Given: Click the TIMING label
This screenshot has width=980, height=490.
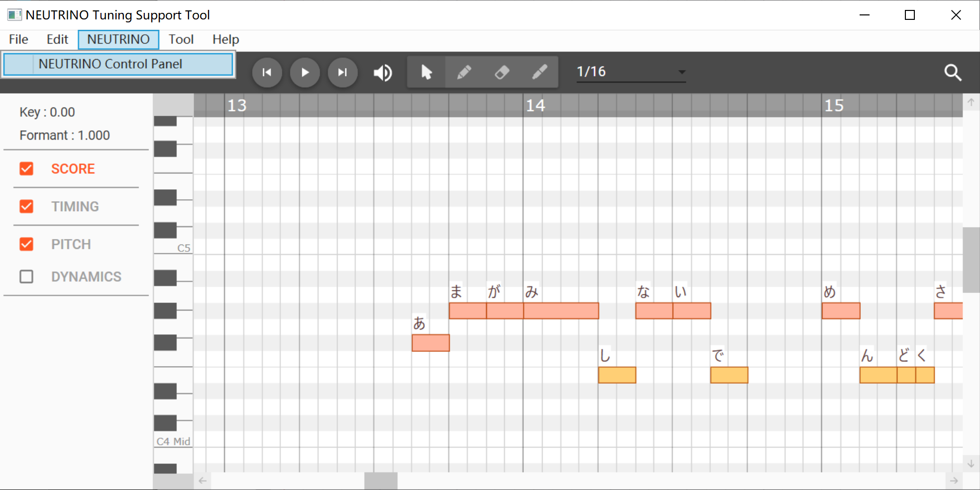Looking at the screenshot, I should tap(75, 206).
